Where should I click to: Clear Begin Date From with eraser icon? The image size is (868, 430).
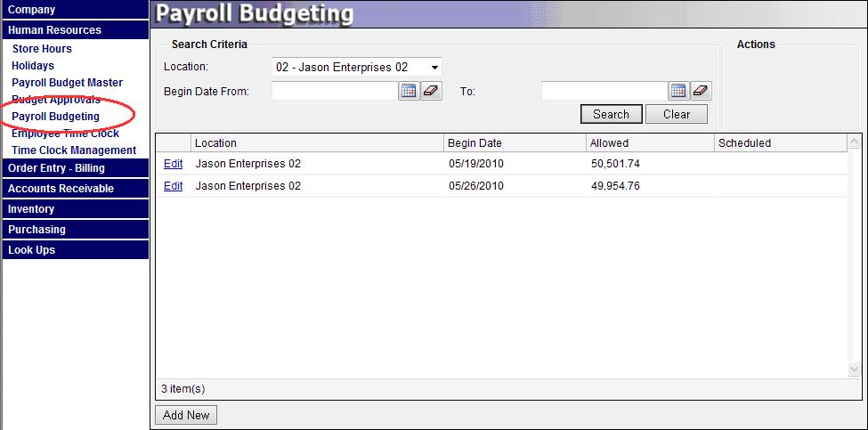[431, 91]
